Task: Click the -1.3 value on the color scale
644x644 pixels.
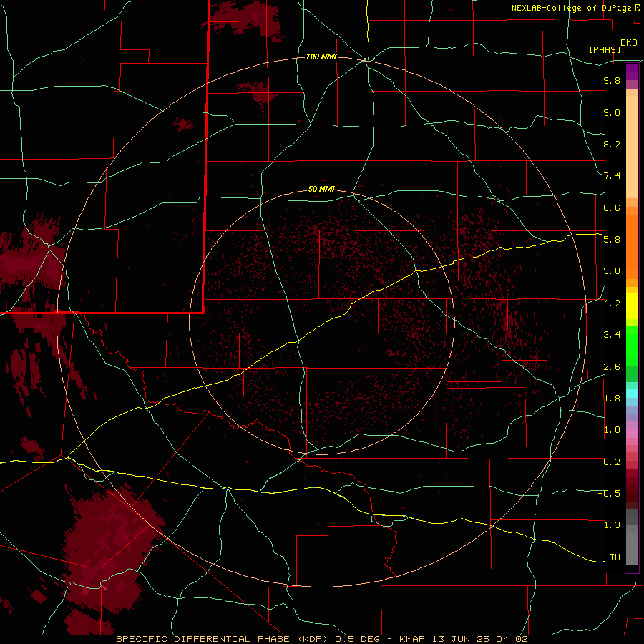Action: point(609,525)
